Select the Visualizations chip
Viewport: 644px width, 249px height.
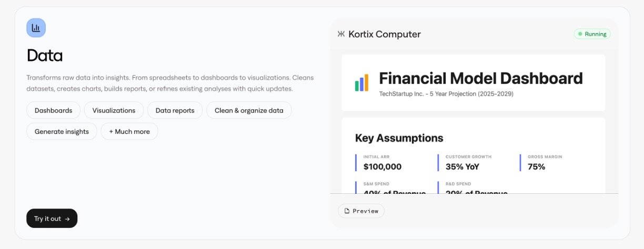(x=114, y=110)
